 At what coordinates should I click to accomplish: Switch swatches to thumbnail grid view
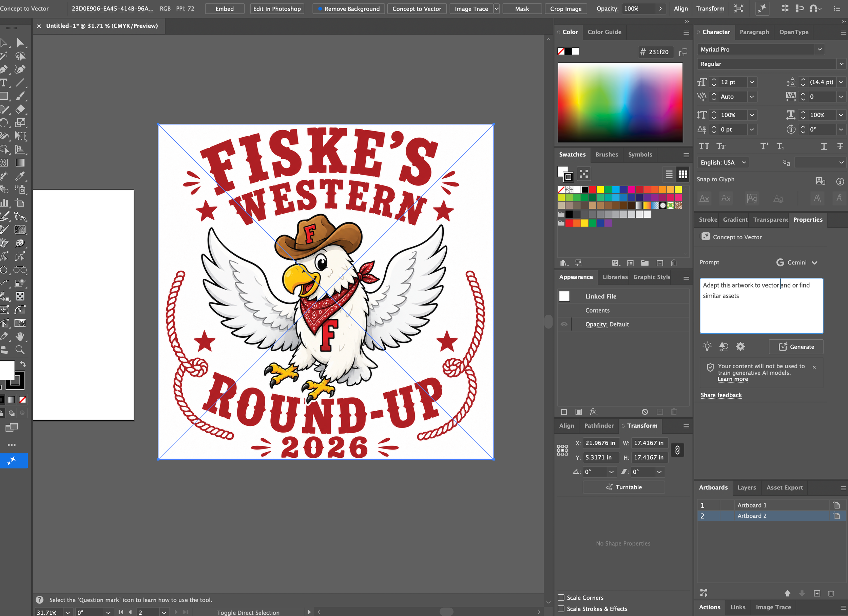(683, 174)
